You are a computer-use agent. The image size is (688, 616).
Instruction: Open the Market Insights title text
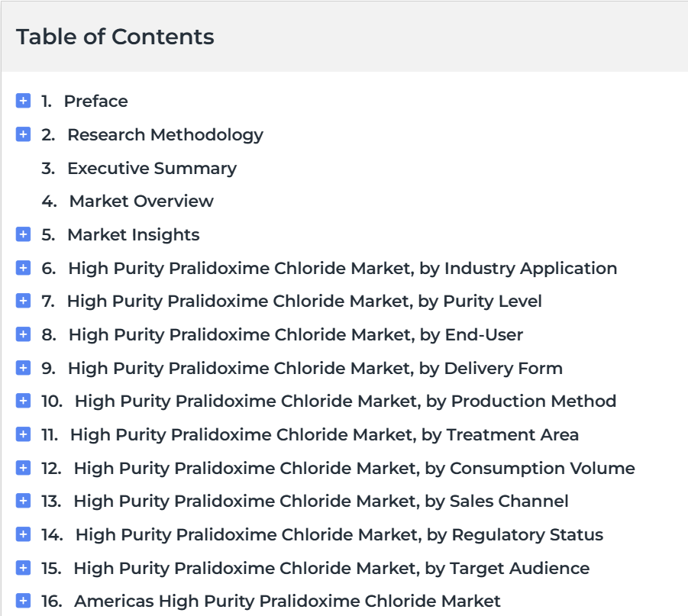134,235
